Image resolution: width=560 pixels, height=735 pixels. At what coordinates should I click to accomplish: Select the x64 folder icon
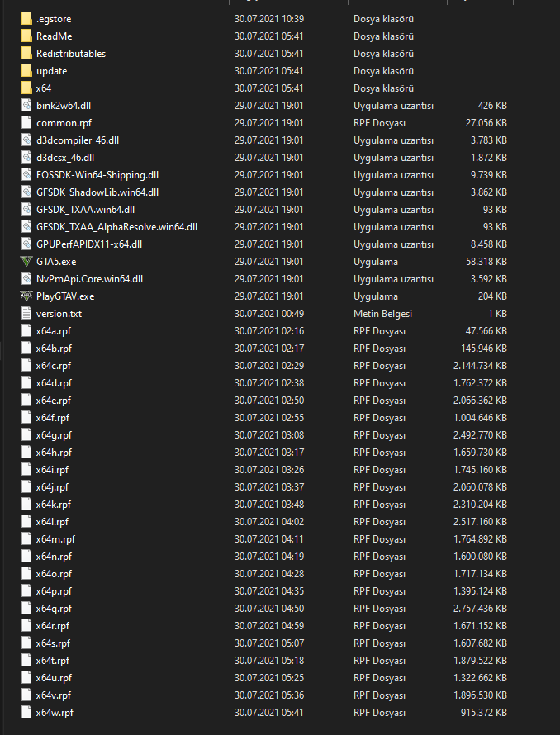pos(26,88)
